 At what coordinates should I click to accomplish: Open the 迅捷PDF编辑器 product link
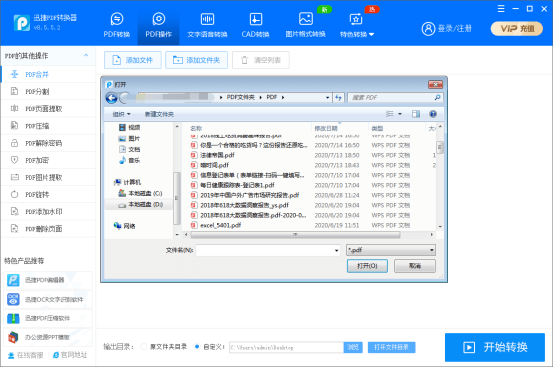point(48,280)
